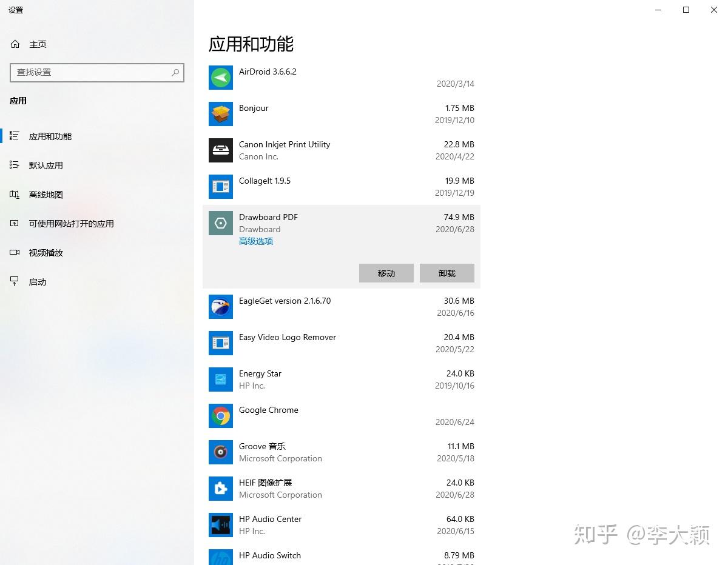Click the 视频播放 sidebar icon
Viewport: 728px width, 565px height.
(15, 253)
